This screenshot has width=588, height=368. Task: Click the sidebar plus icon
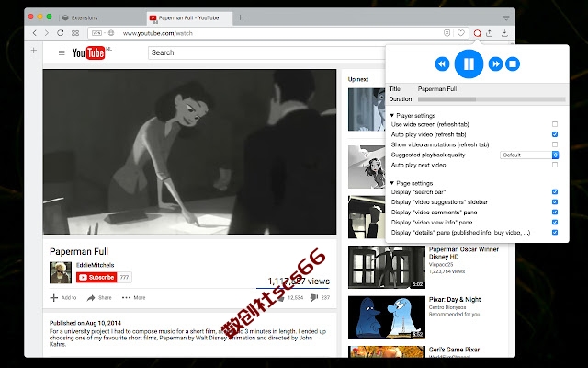click(x=34, y=51)
